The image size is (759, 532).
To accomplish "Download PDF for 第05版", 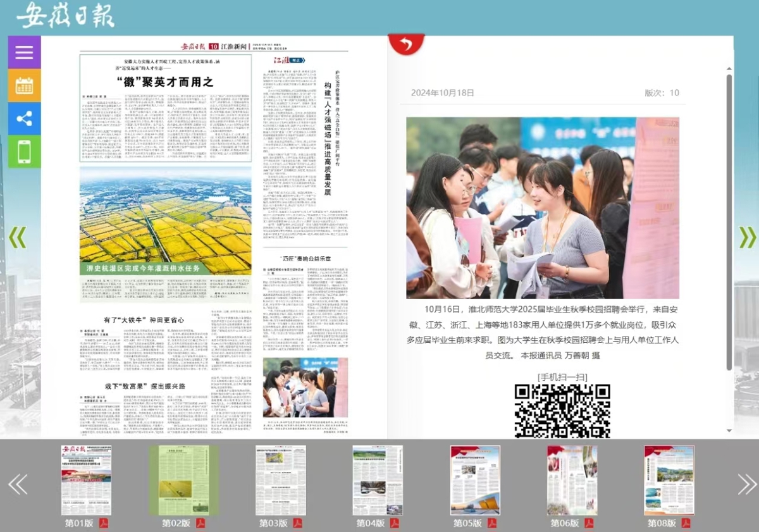I will click(492, 523).
